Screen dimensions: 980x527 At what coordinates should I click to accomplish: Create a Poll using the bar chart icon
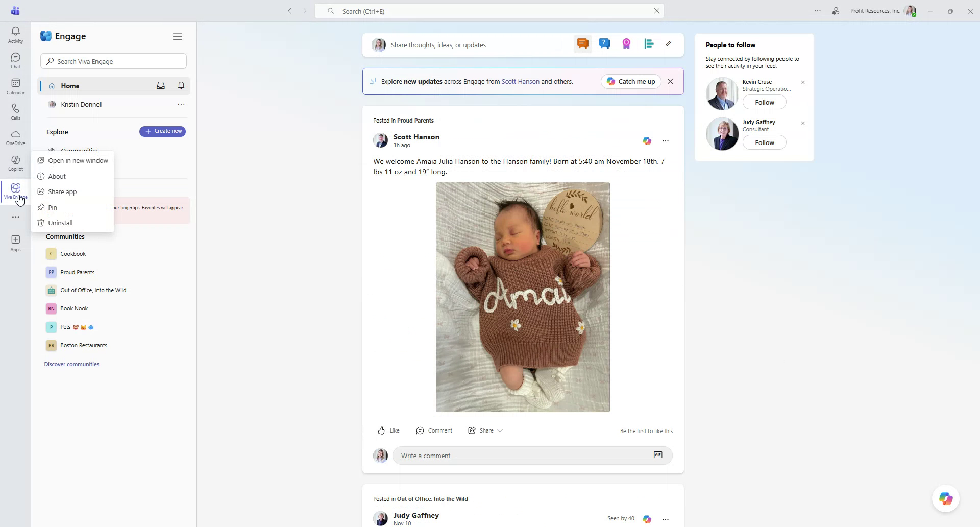coord(649,44)
